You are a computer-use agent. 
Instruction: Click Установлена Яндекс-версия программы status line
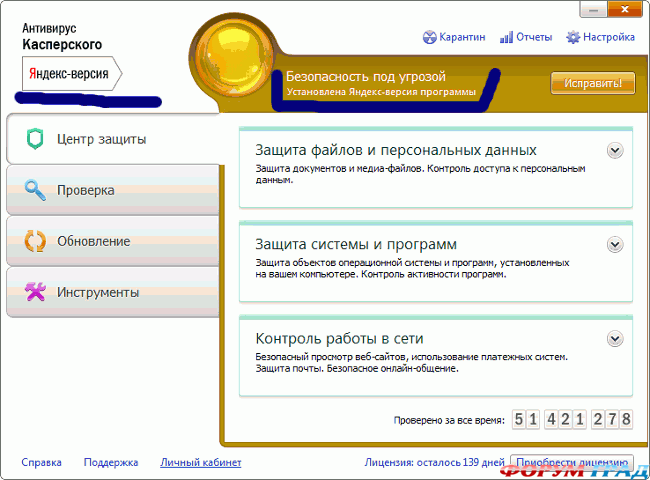381,92
